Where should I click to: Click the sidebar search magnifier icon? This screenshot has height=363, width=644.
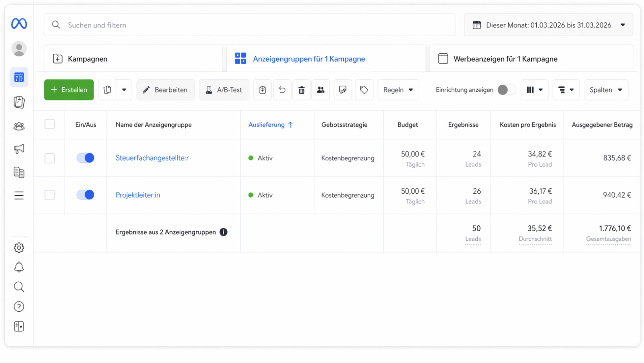(19, 287)
